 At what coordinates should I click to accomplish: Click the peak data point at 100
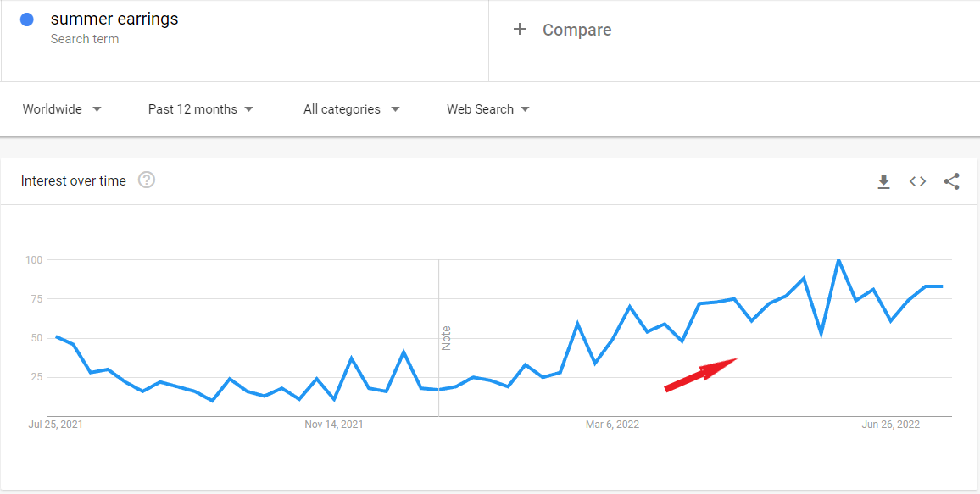click(839, 261)
